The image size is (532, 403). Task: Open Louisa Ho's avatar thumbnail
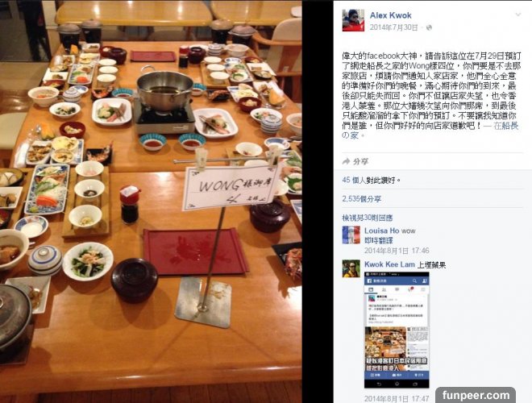351,235
